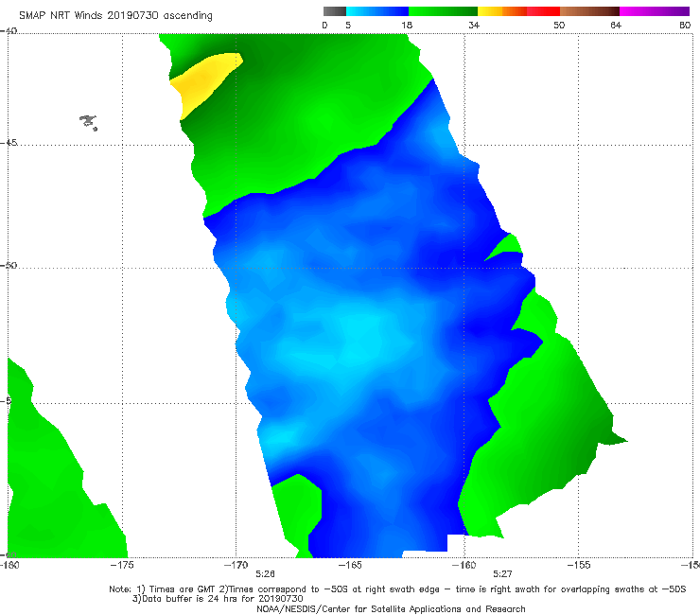Click the longitude label "-180"
This screenshot has height=615, width=700.
tap(9, 565)
